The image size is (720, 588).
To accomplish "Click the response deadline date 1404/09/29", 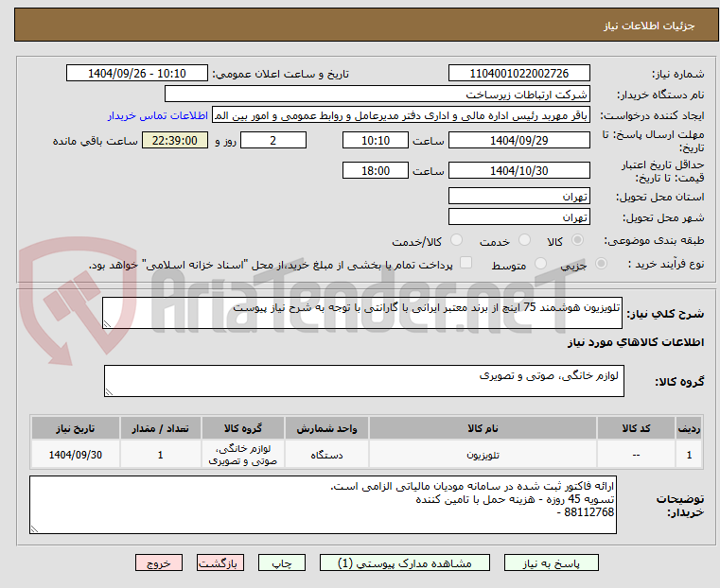I will 518,140.
